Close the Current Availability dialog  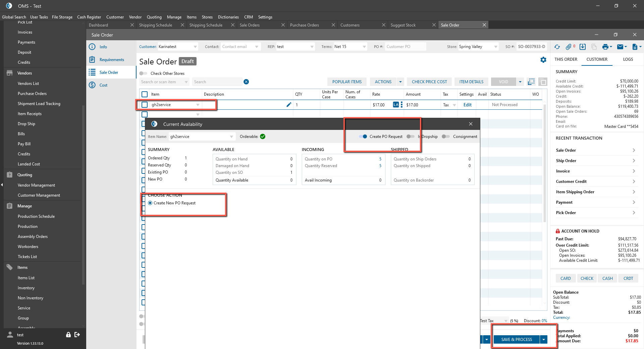[x=471, y=124]
